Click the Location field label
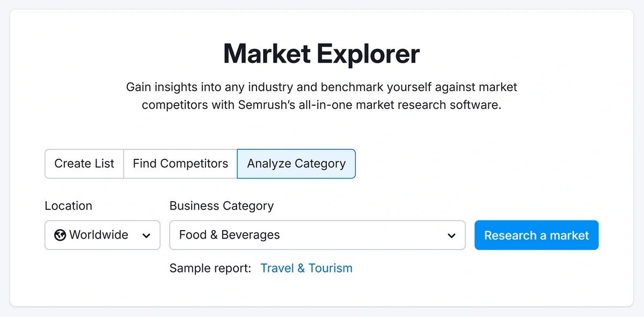 [x=68, y=206]
